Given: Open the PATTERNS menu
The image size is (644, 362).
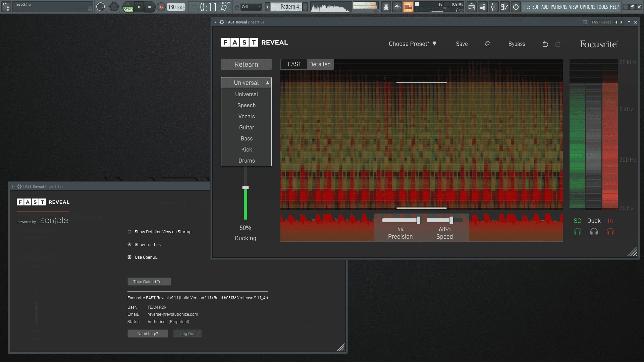Looking at the screenshot, I should (x=559, y=7).
